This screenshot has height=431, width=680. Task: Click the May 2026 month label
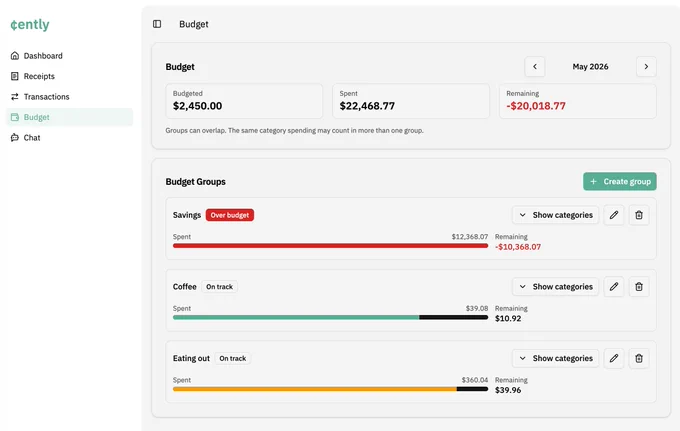coord(590,66)
